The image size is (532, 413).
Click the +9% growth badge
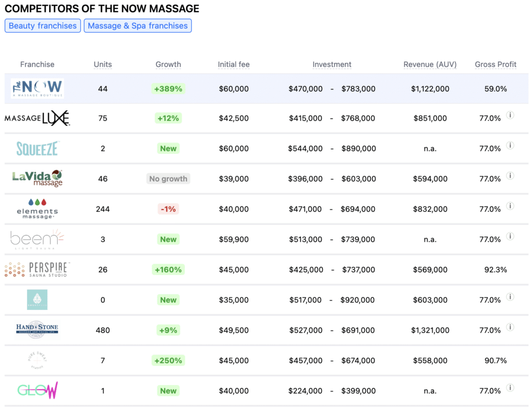coord(168,330)
